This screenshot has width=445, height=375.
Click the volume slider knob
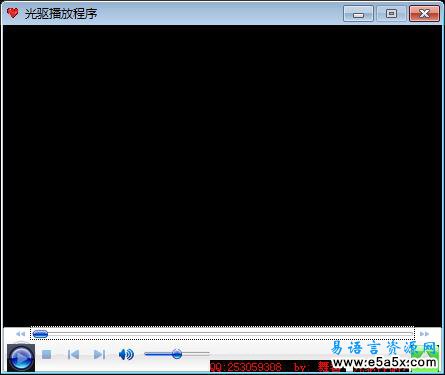(177, 354)
